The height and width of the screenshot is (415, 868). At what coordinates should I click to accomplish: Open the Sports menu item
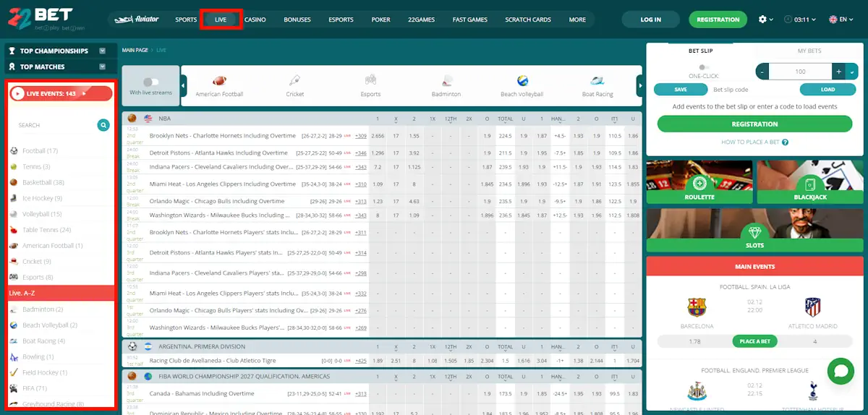coord(186,20)
